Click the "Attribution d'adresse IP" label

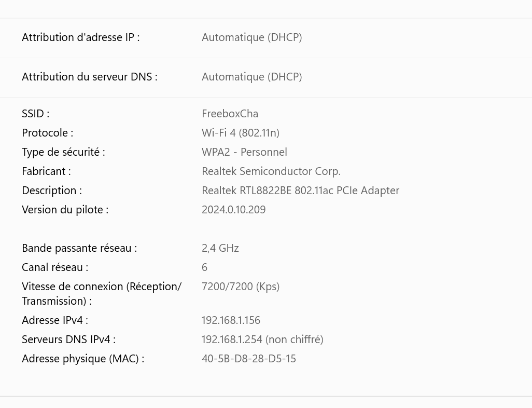tap(80, 37)
